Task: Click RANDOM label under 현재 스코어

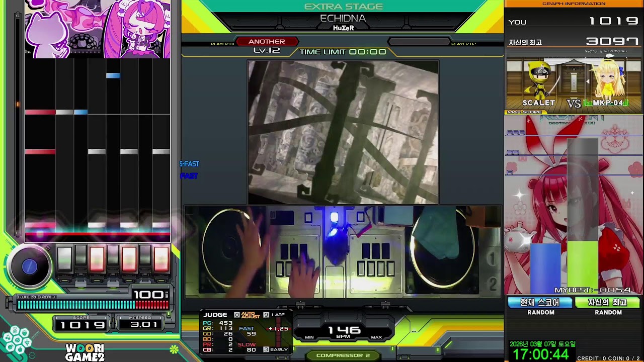Action: [x=541, y=312]
